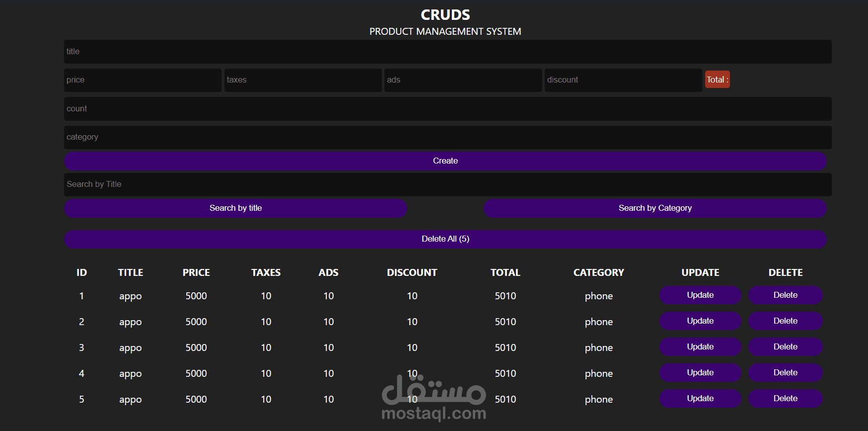Click the DELETE column header

tap(786, 272)
